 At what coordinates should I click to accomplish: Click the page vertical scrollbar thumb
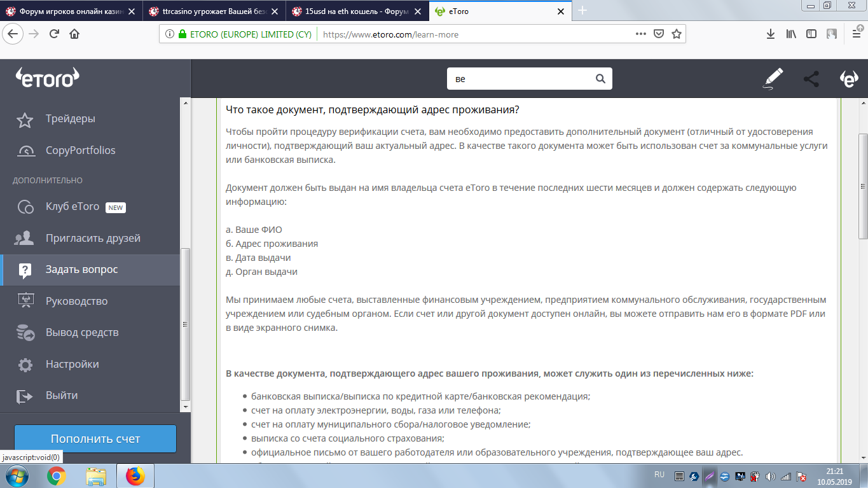tap(863, 186)
